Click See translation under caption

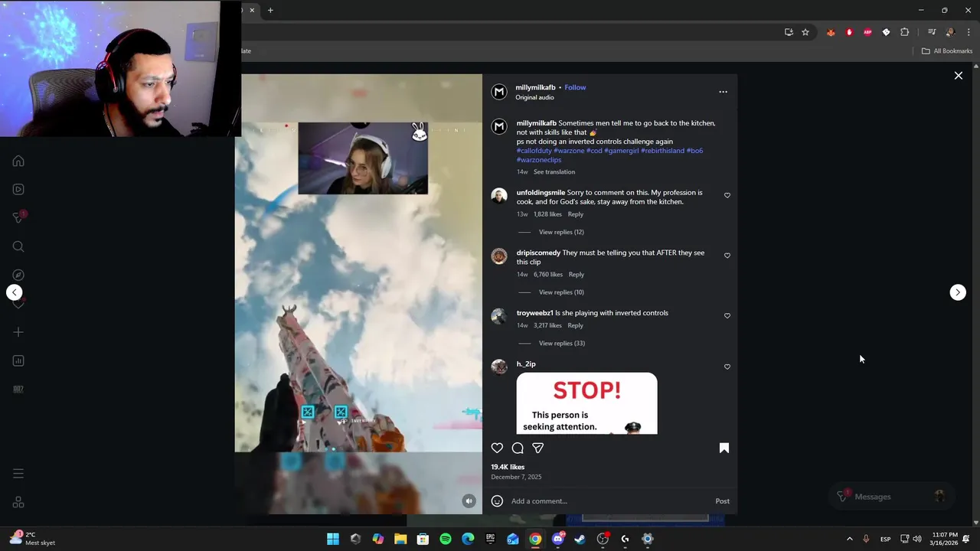click(554, 172)
